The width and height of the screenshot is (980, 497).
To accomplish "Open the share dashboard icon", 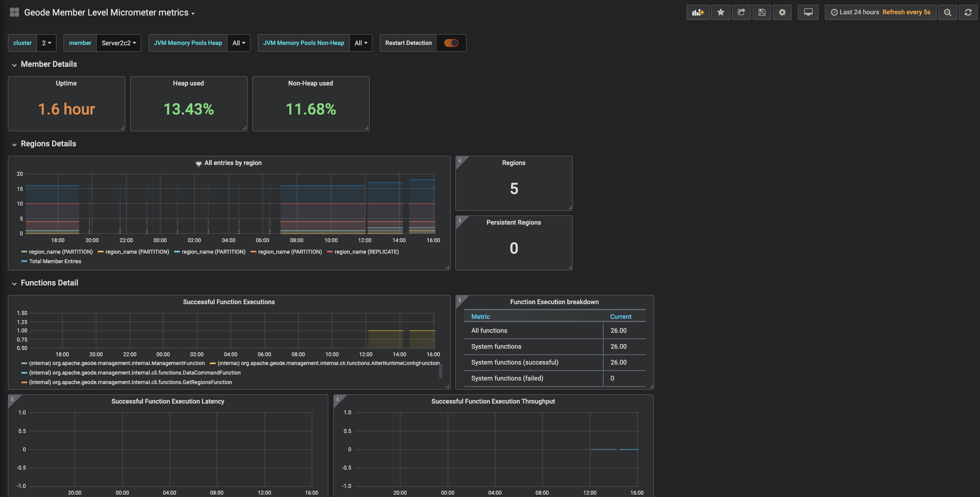I will point(741,12).
